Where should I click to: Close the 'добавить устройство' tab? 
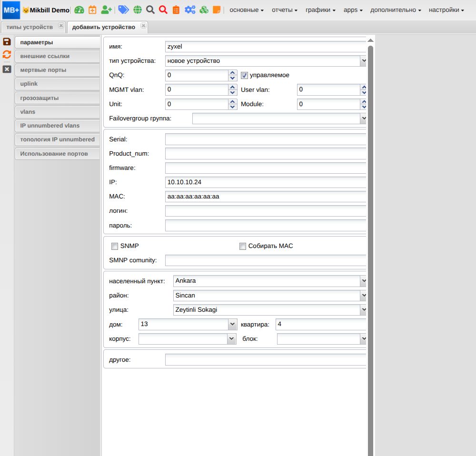point(144,26)
